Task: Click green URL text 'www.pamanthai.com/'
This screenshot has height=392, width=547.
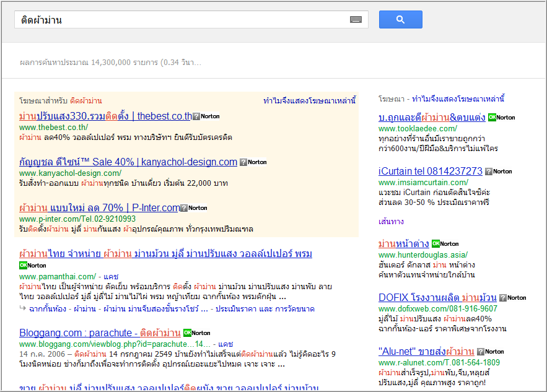Action: point(58,277)
